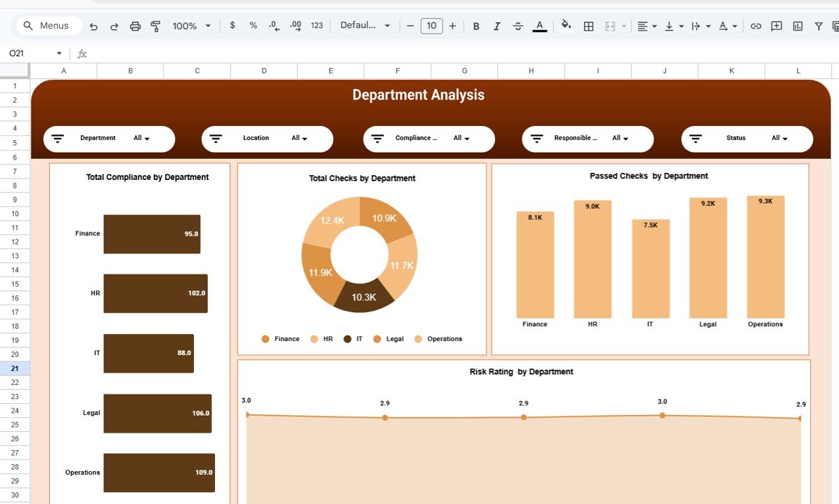Viewport: 839px width, 504px height.
Task: Insert a chart using the toolbar icon
Action: pos(797,25)
